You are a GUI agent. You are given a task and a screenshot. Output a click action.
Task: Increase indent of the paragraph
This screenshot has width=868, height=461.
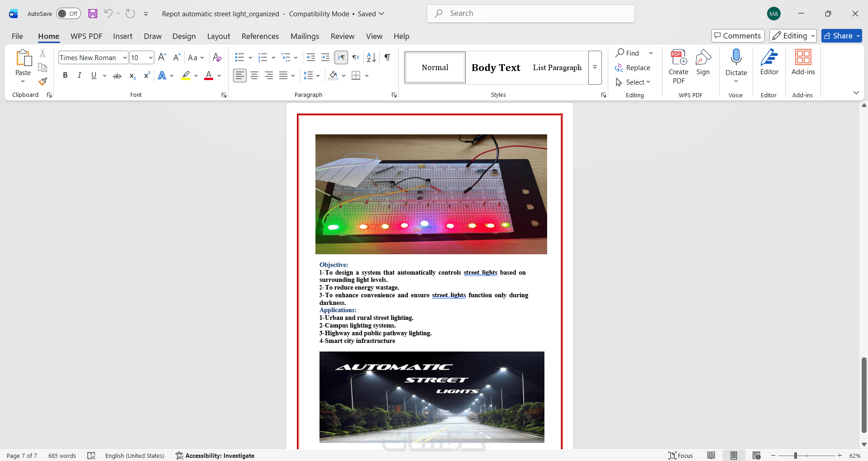[x=325, y=57]
